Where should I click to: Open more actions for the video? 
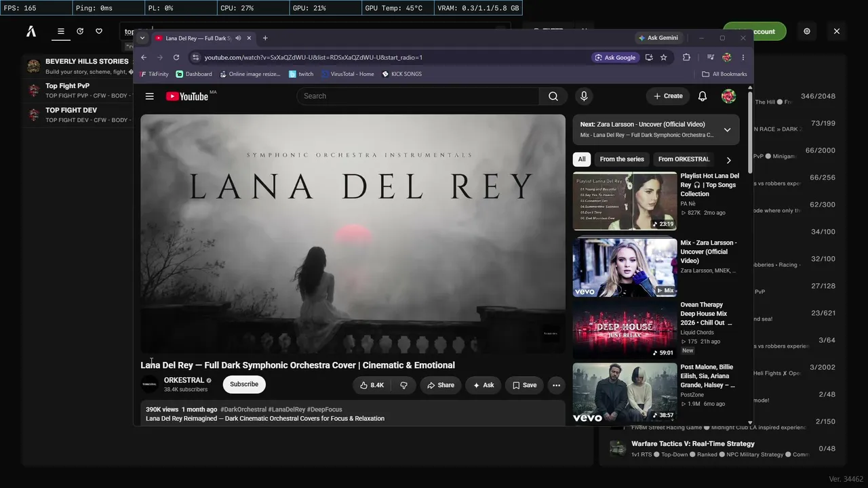click(x=556, y=385)
